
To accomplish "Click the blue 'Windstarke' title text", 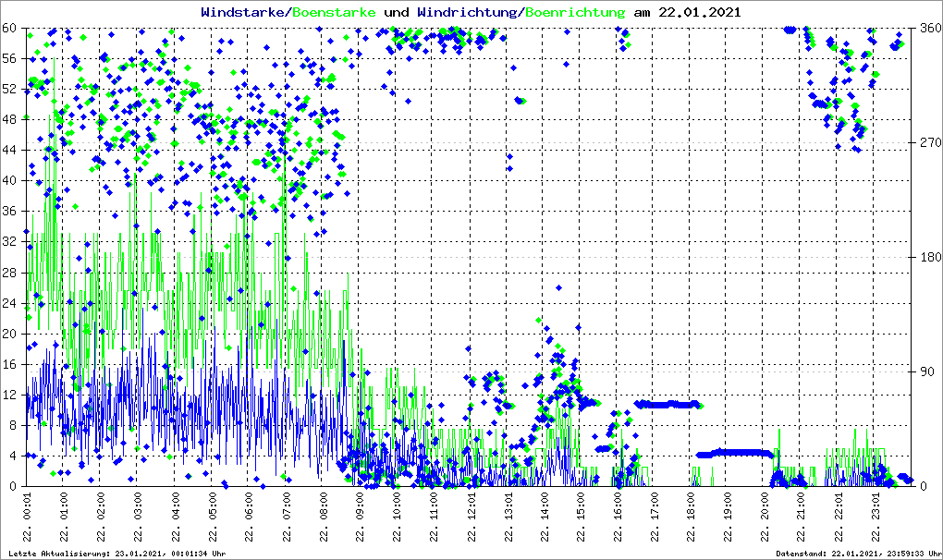I will coord(244,13).
